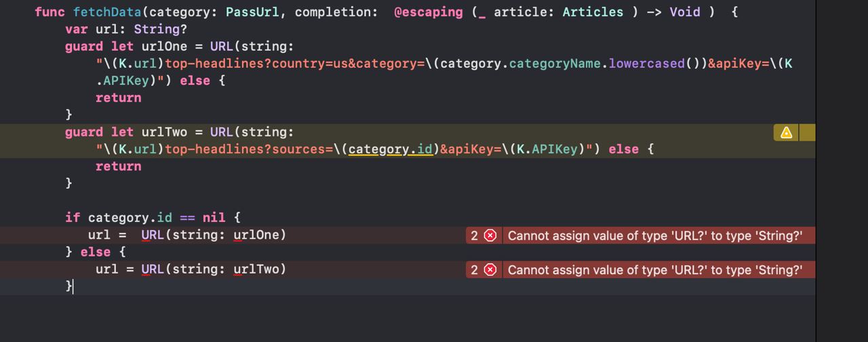Open the first 'Cannot assign value' error message
This screenshot has height=342, width=868.
pos(655,235)
